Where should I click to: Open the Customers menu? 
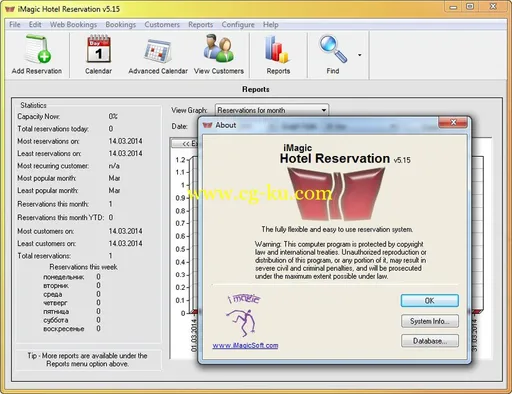tap(162, 25)
